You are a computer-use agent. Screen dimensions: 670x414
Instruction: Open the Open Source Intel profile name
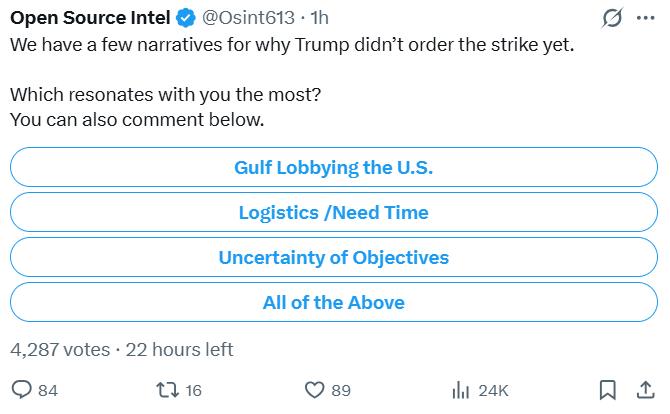[90, 18]
